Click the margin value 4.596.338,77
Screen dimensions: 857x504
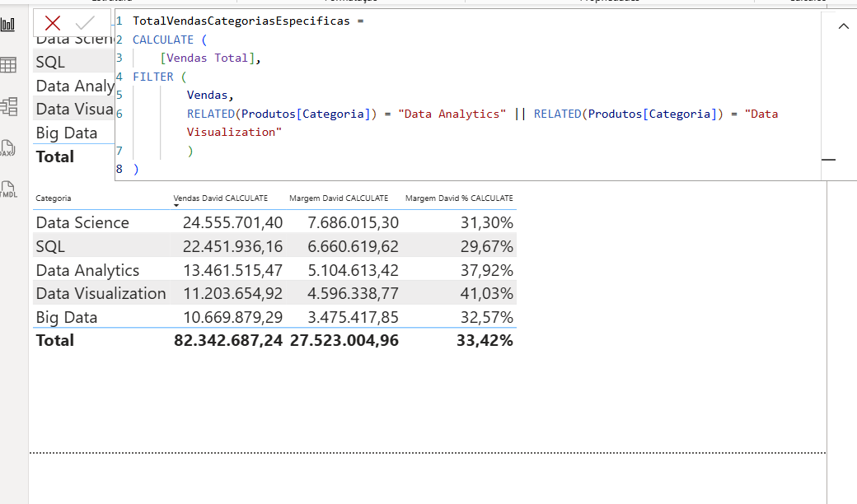click(x=353, y=294)
